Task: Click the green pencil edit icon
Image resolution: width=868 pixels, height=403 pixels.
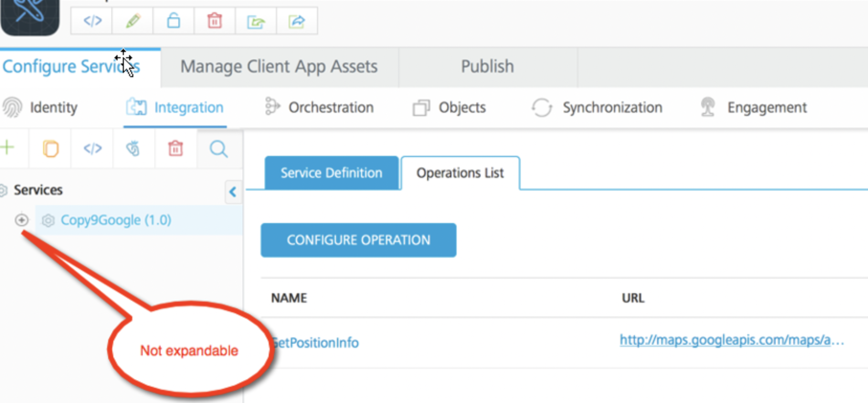Action: click(133, 21)
